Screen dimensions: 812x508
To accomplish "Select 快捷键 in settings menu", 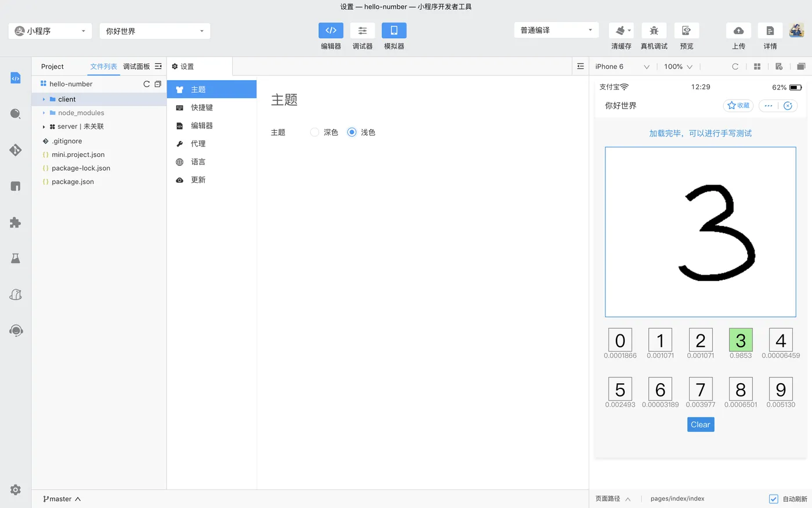I will pyautogui.click(x=212, y=107).
